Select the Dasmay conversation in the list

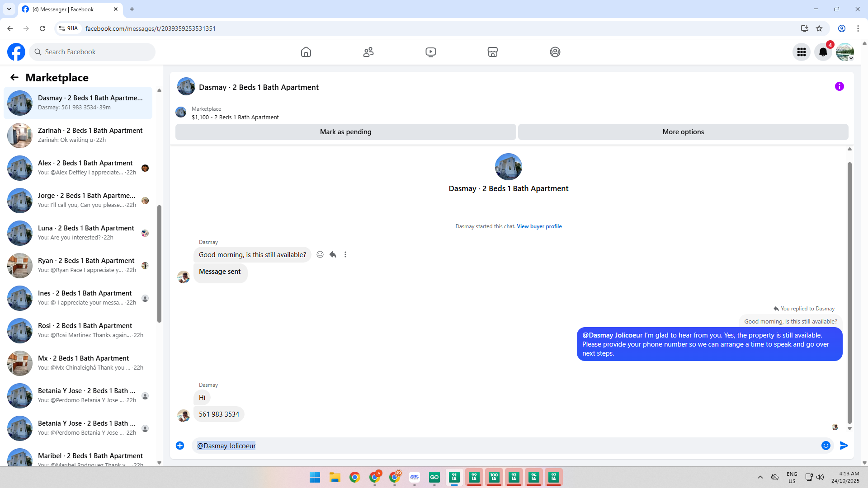(78, 103)
